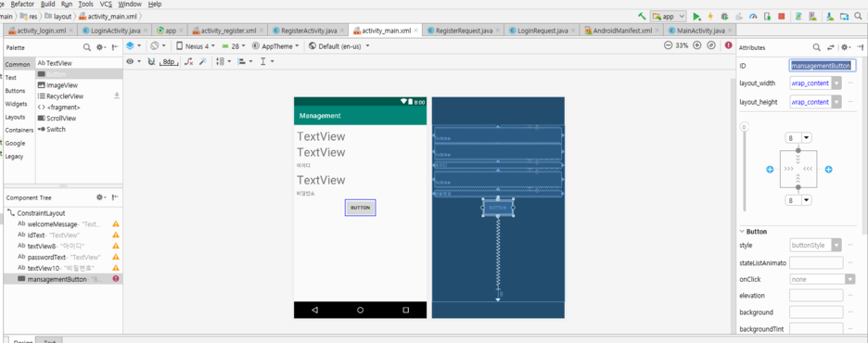Run the app with green play icon
Screen dimensions: 868x343
[696, 17]
